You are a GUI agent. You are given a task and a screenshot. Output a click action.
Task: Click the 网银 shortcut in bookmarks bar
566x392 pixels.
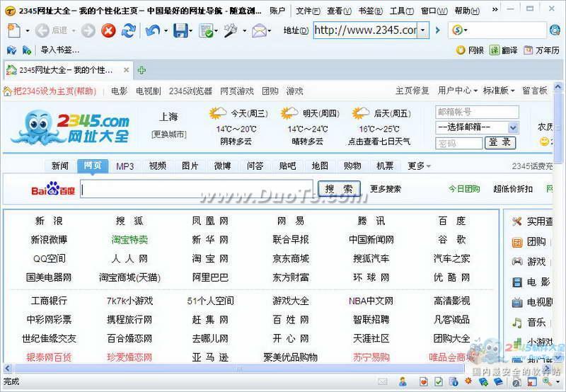[x=470, y=50]
